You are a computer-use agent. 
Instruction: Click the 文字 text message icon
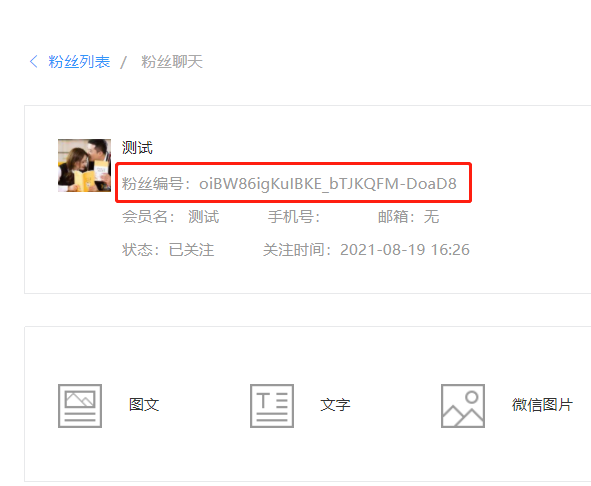tap(272, 406)
